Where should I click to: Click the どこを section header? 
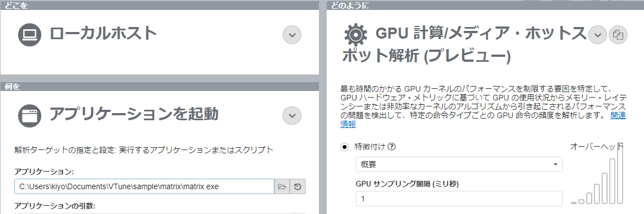coord(17,5)
